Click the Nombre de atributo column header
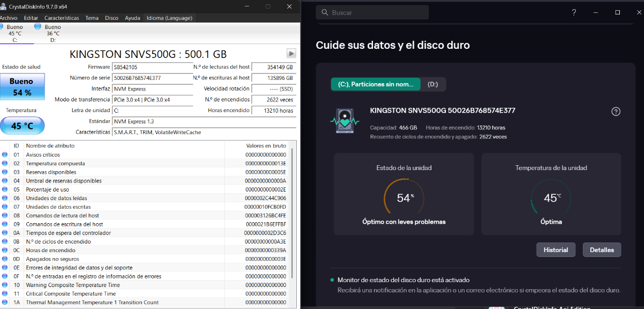Screen dimensions: 644x309 50,145
